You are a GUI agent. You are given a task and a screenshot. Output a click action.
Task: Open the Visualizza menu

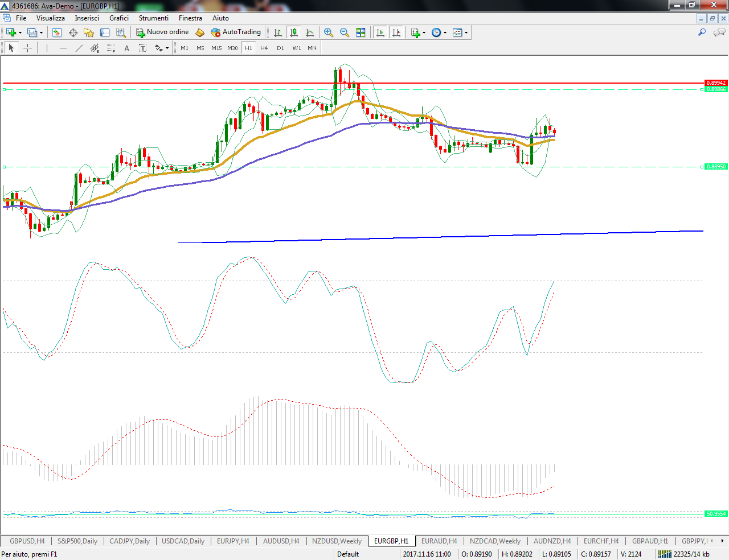pyautogui.click(x=51, y=18)
